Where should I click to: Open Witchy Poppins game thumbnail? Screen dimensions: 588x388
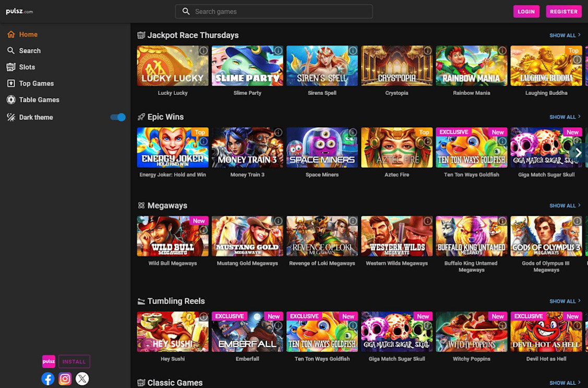click(471, 332)
